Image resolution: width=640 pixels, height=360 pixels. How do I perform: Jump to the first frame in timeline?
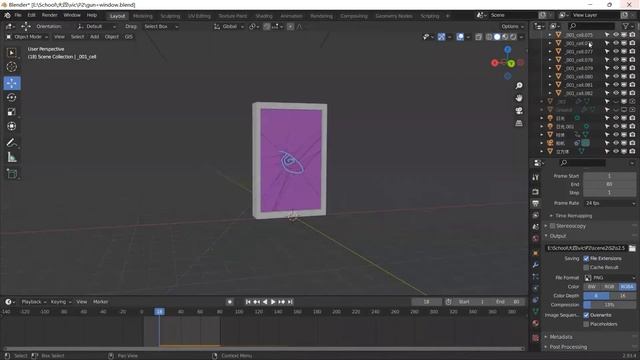click(x=248, y=302)
